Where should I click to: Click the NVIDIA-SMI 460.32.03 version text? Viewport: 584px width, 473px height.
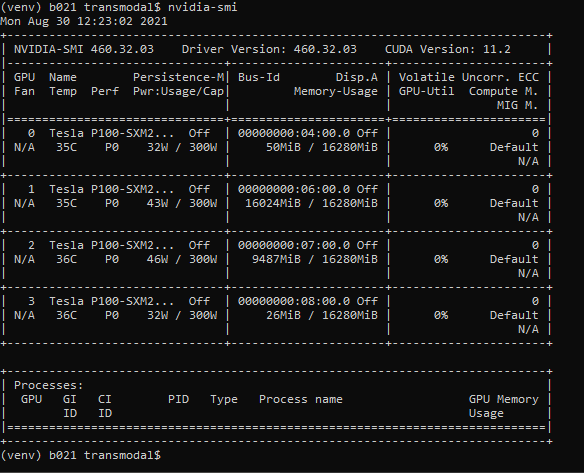(84, 49)
